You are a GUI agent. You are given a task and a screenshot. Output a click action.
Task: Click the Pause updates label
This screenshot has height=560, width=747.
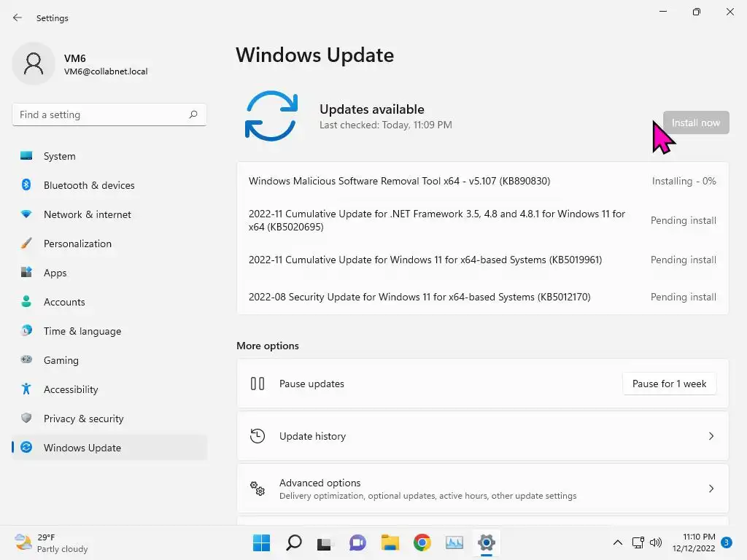point(311,384)
